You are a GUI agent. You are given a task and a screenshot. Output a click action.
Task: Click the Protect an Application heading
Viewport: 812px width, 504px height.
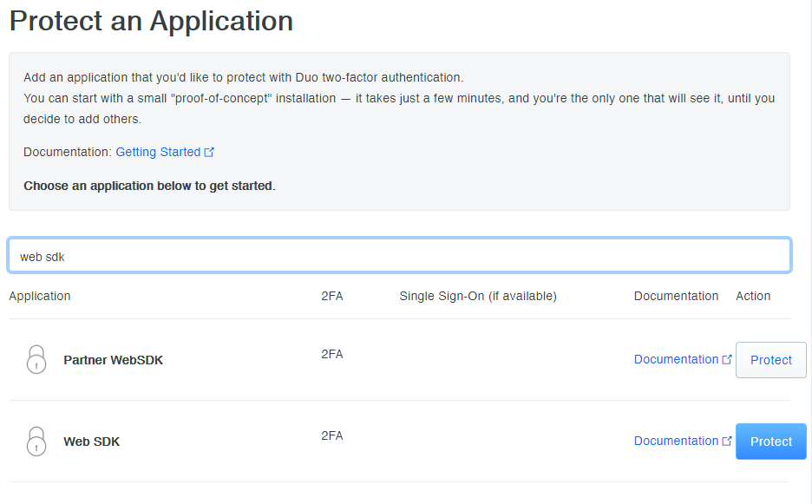151,21
